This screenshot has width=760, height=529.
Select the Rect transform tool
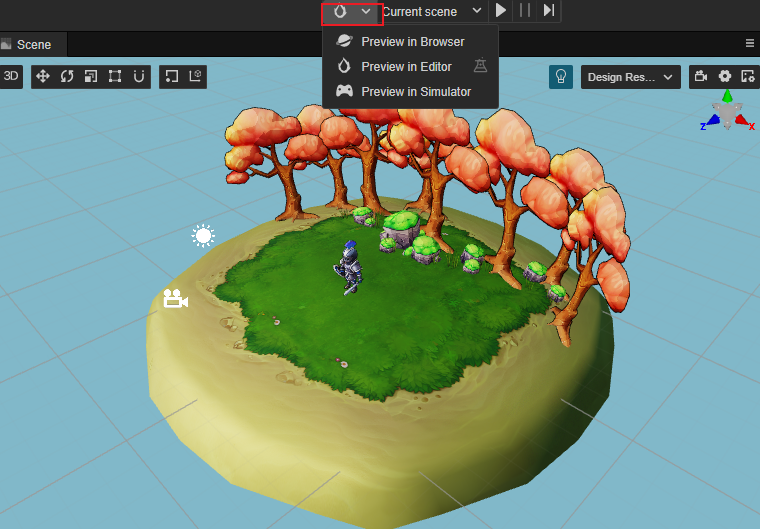tap(115, 76)
